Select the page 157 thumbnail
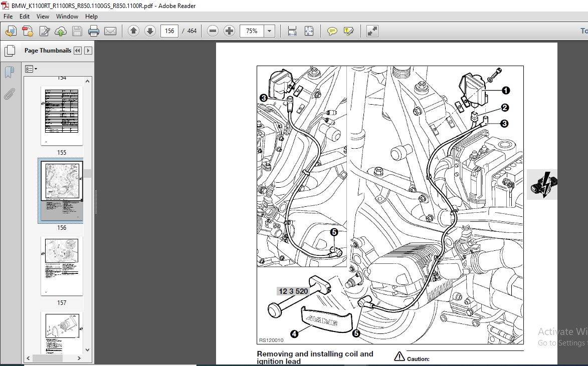Image resolution: width=588 pixels, height=366 pixels. [62, 265]
